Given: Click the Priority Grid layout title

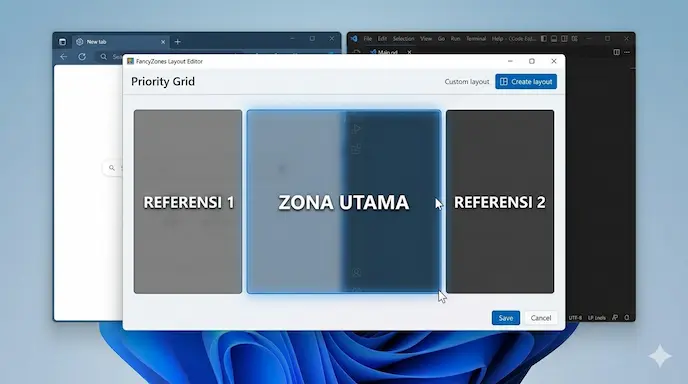Looking at the screenshot, I should [163, 82].
